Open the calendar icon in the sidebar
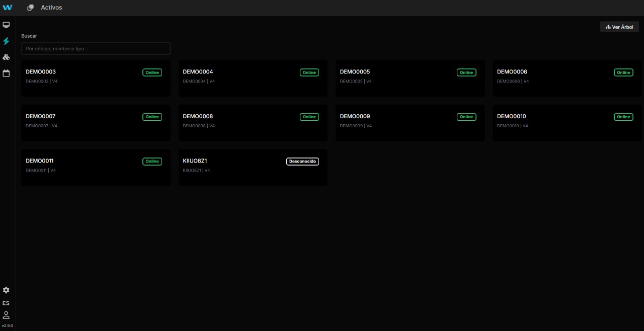This screenshot has width=644, height=331. pos(6,73)
